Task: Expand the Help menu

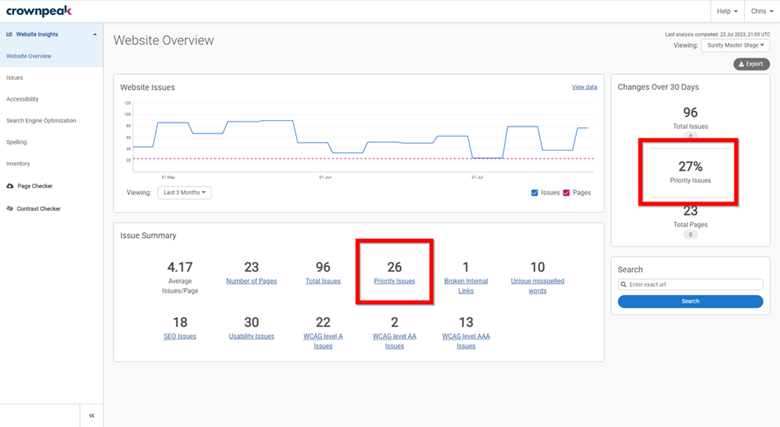Action: click(727, 11)
